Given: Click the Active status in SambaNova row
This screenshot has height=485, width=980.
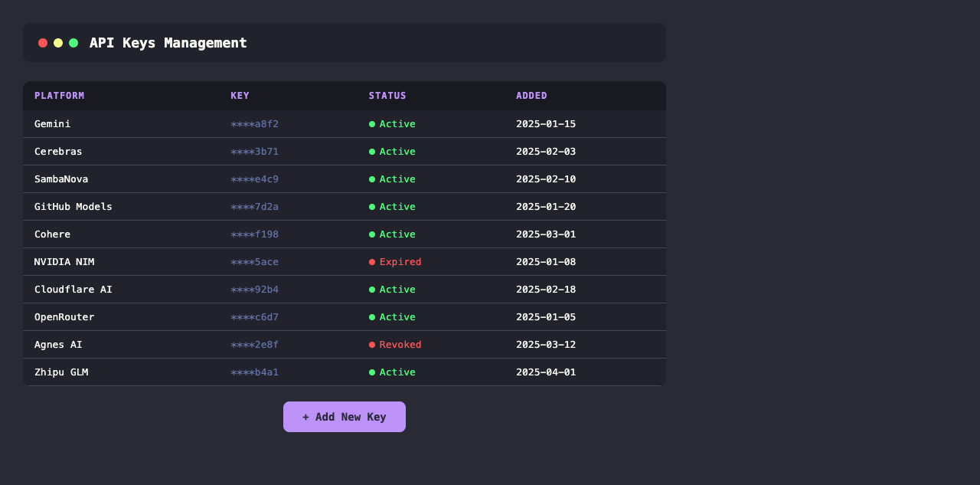Looking at the screenshot, I should click(392, 179).
